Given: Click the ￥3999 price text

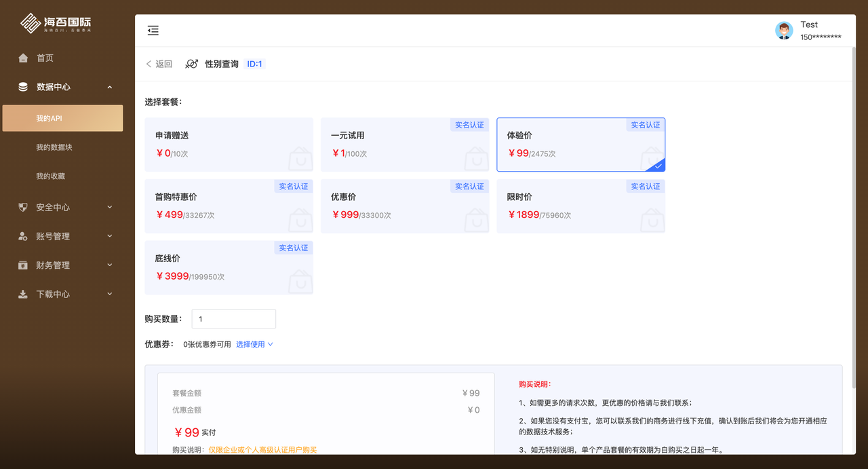Looking at the screenshot, I should (172, 276).
